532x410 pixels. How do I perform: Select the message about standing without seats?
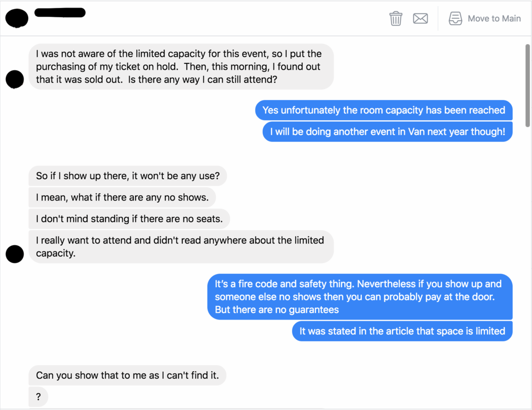point(129,219)
